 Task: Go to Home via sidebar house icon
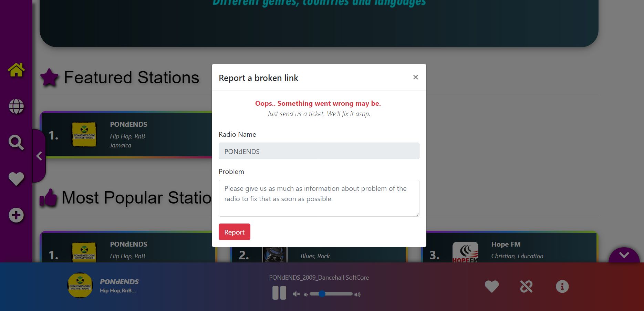point(16,70)
